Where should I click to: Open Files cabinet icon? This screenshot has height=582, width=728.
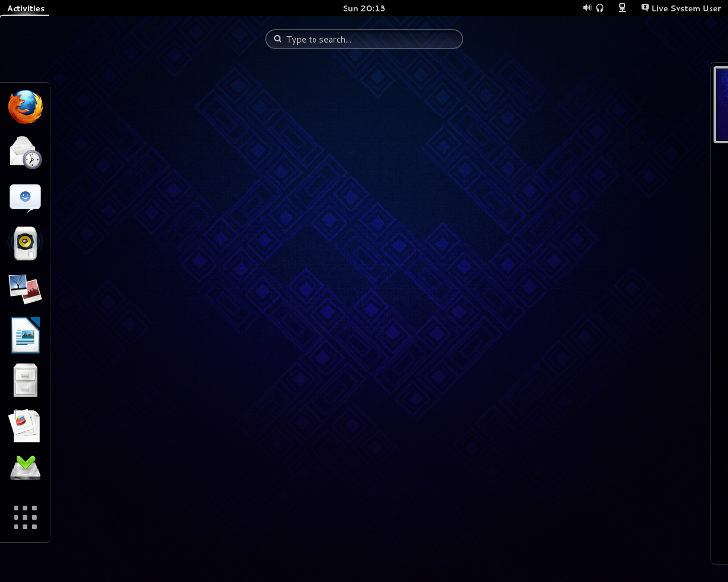coord(25,380)
